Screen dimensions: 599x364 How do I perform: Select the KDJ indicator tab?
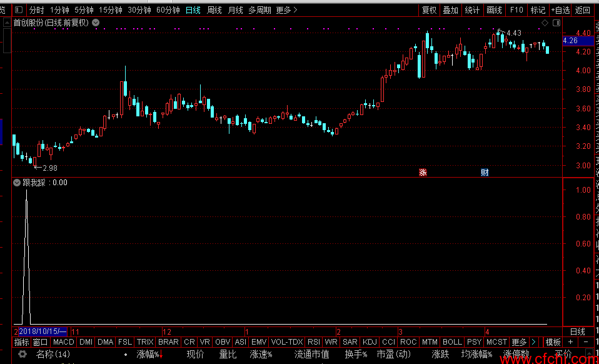(x=370, y=342)
